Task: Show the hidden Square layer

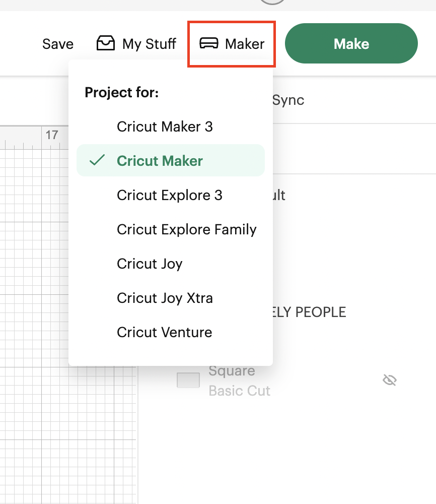Action: pos(389,380)
